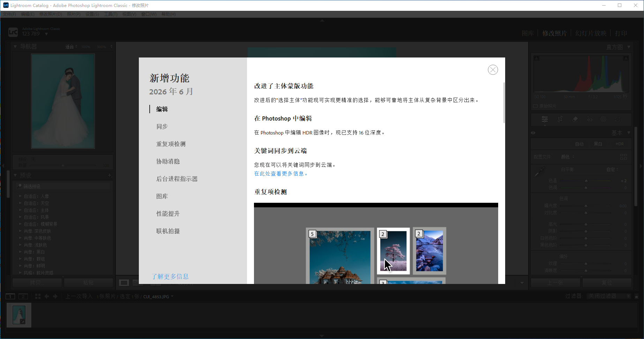The height and width of the screenshot is (339, 644).
Task: Open the 同步 section in the dialog
Action: (162, 126)
